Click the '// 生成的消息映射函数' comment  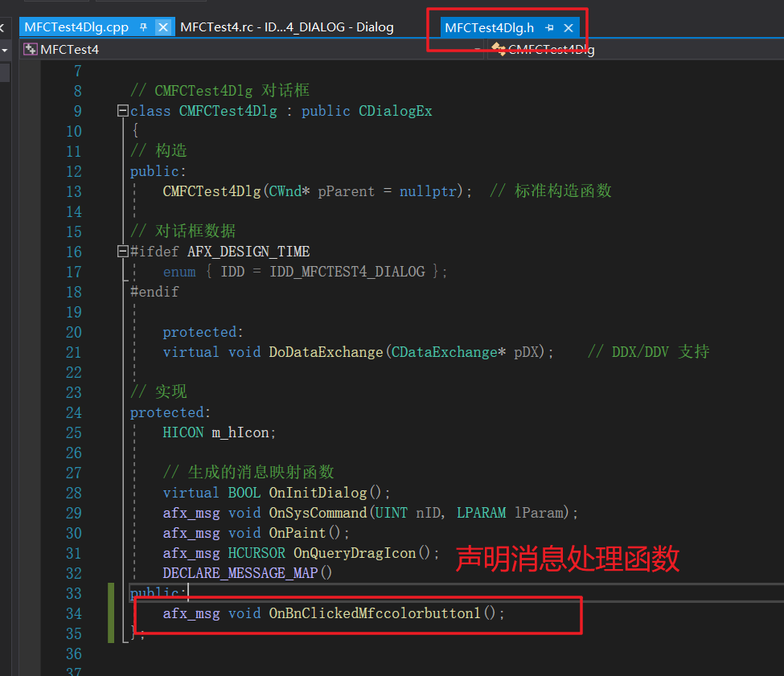point(248,472)
